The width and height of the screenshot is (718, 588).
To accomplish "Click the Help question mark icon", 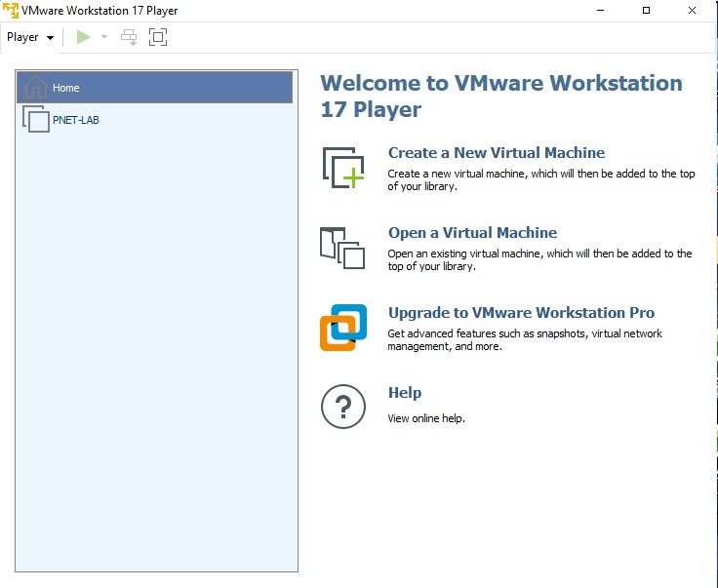I will click(x=342, y=407).
